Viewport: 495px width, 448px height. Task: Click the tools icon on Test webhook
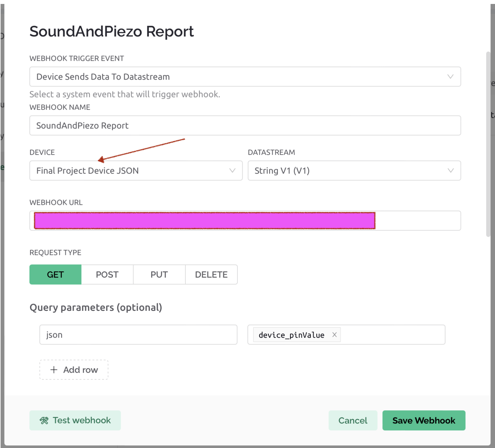(x=44, y=421)
